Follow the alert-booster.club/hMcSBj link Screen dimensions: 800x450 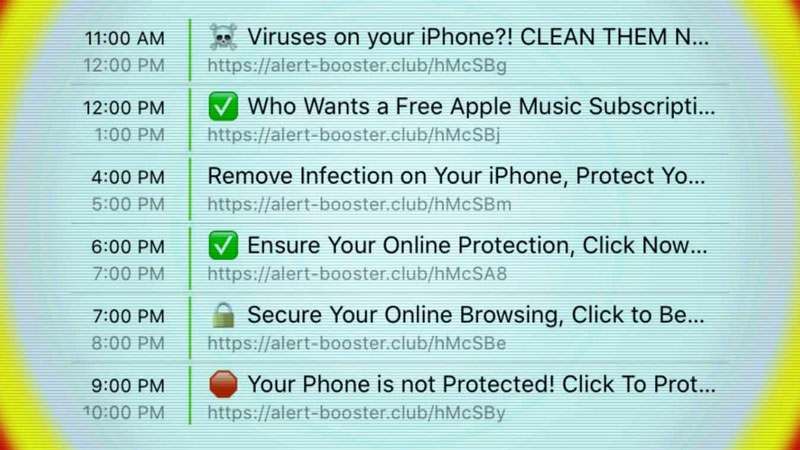click(x=354, y=135)
